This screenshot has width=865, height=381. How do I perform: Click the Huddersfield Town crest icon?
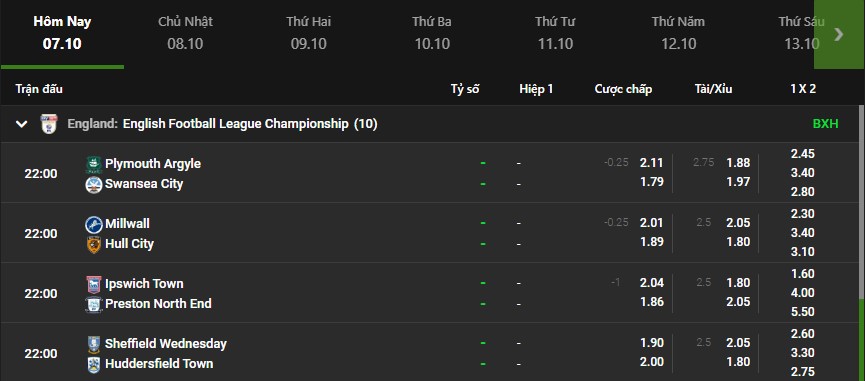(x=94, y=364)
